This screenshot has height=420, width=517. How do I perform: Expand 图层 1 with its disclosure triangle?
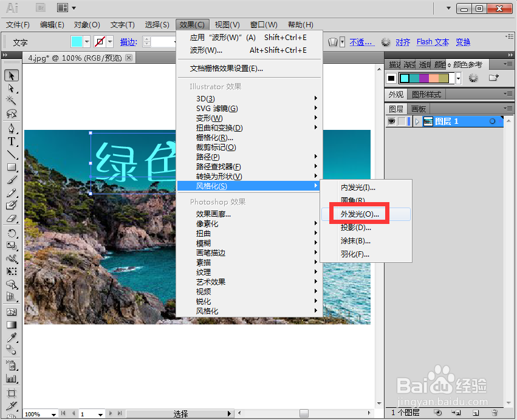[x=417, y=121]
